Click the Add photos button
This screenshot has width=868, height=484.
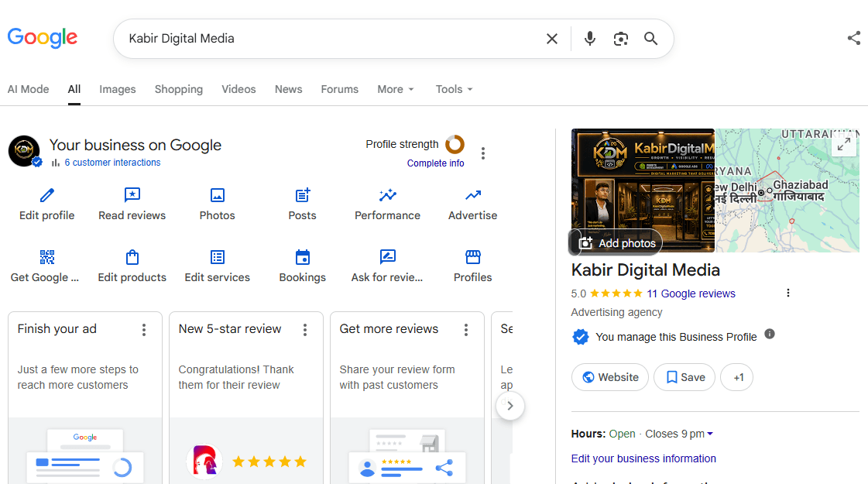pos(616,243)
